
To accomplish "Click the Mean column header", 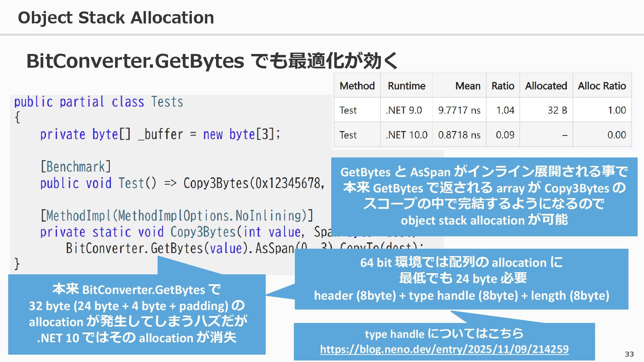I will (468, 86).
